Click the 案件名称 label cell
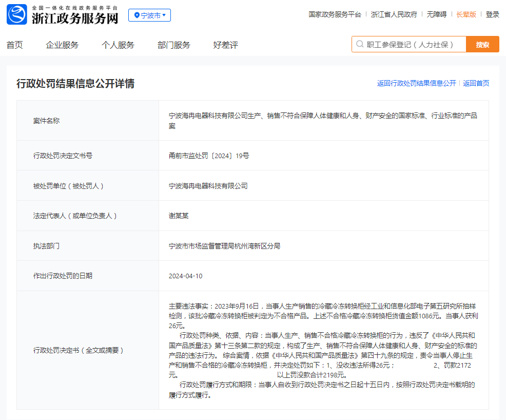This screenshot has height=420, width=506. (88, 121)
